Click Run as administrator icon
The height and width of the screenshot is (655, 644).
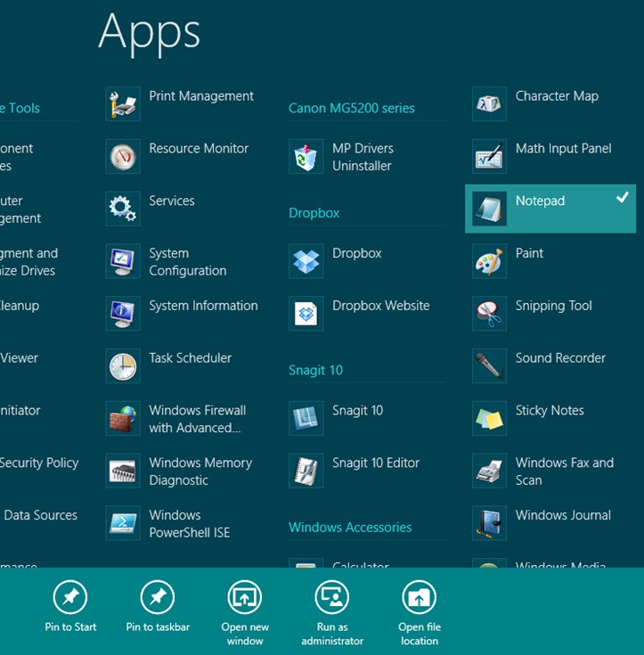pos(332,597)
